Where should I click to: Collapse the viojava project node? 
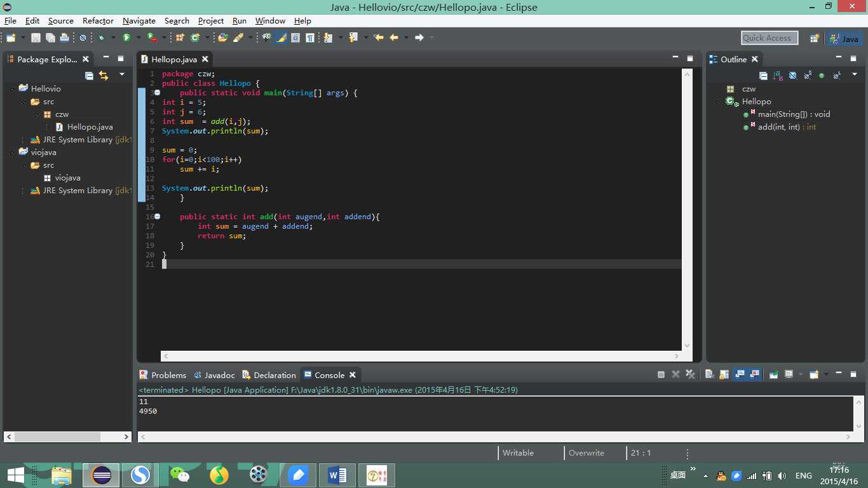(x=11, y=152)
